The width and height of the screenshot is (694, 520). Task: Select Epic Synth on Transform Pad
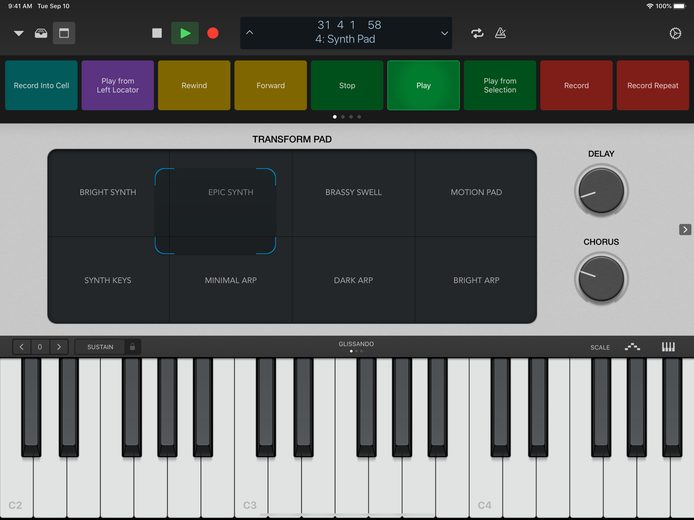(231, 192)
